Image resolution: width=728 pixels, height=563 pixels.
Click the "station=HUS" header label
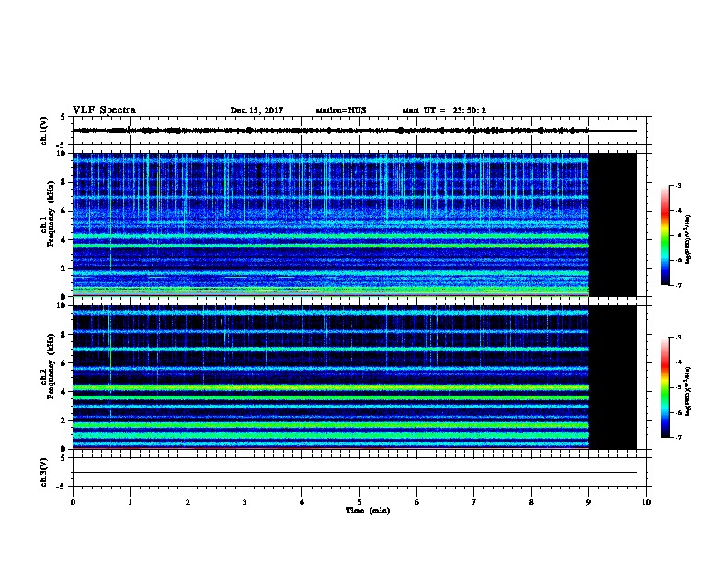341,110
